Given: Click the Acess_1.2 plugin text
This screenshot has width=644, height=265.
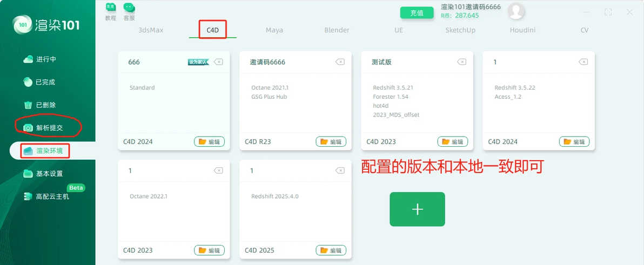Looking at the screenshot, I should 508,97.
